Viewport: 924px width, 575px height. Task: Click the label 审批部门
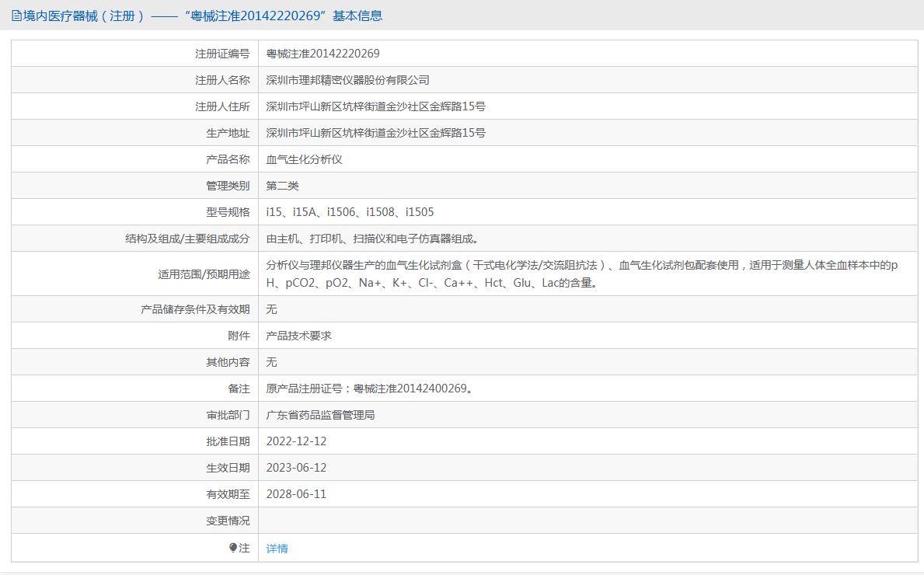[x=228, y=416]
